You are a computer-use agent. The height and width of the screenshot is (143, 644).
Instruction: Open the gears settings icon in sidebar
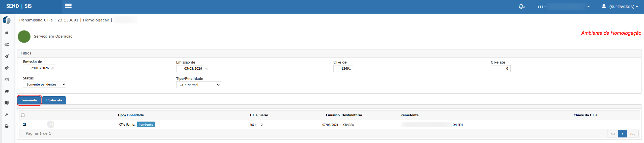point(7,45)
